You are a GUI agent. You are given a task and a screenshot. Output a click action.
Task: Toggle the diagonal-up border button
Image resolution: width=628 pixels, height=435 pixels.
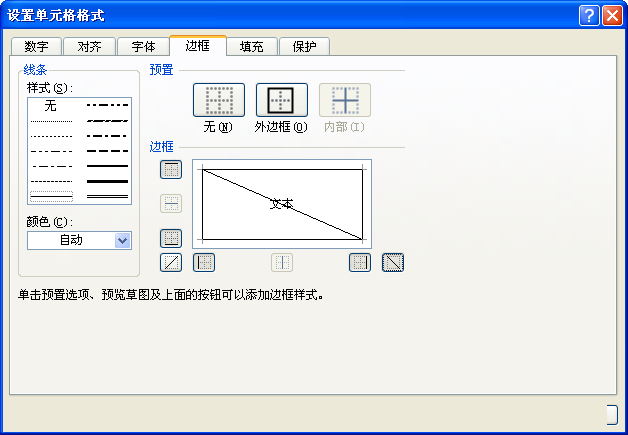click(x=171, y=263)
